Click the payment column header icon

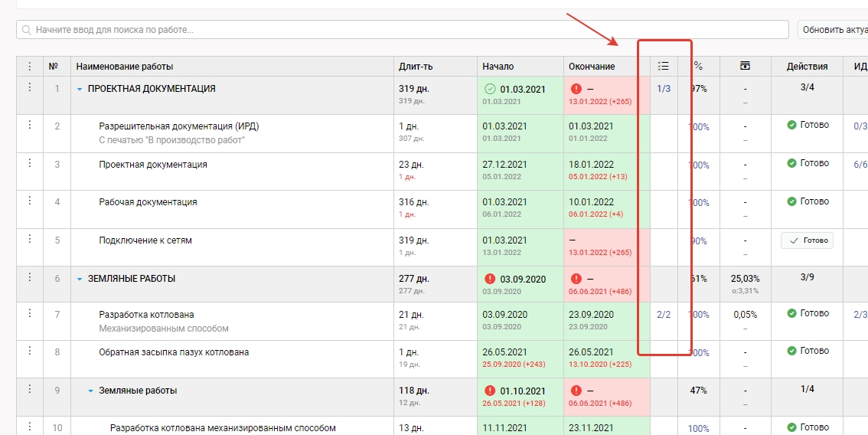click(x=745, y=67)
